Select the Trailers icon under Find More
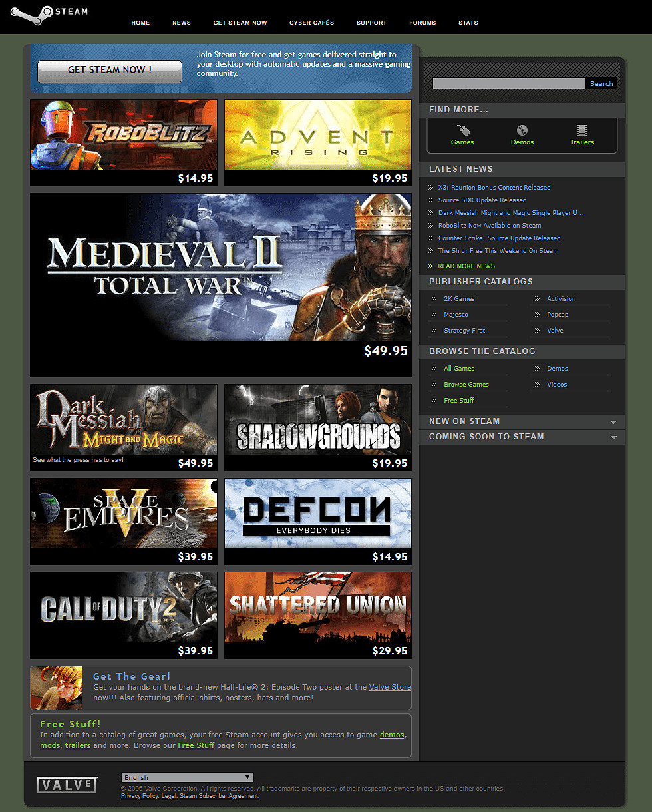Image resolution: width=652 pixels, height=812 pixels. [581, 135]
